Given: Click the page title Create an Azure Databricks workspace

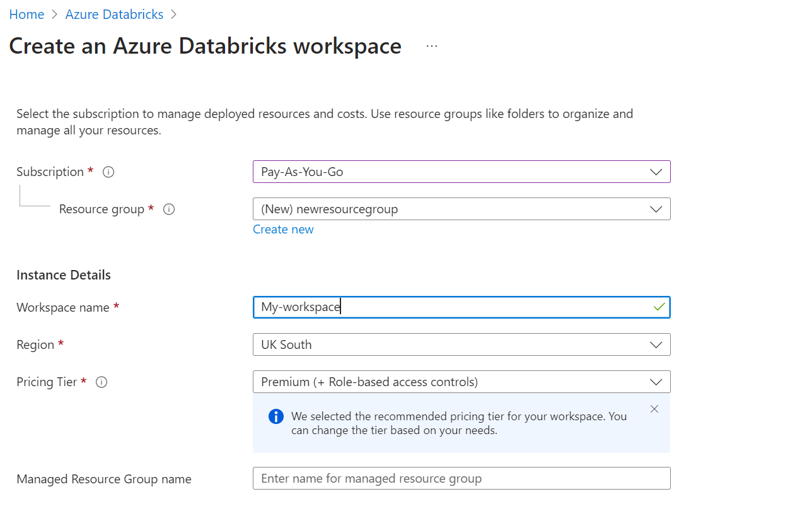Looking at the screenshot, I should (205, 45).
